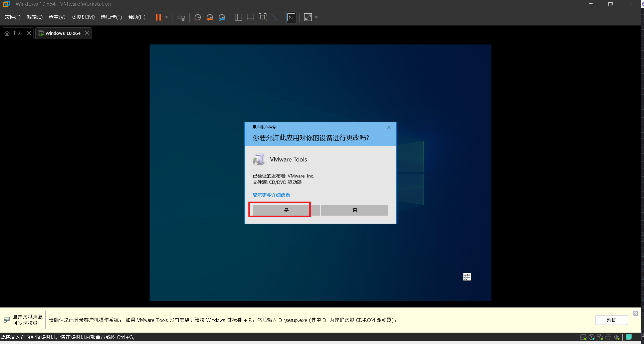The image size is (644, 344).
Task: Restore down the VMware Workstation window
Action: point(610,4)
